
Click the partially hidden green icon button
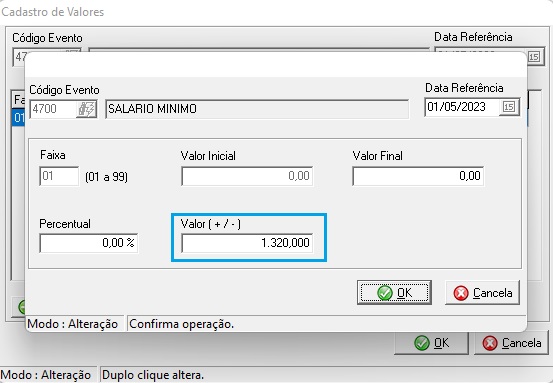20,307
